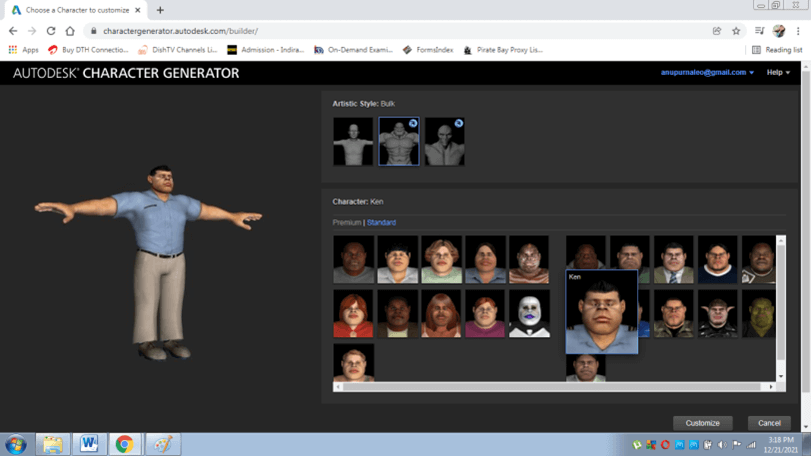
Task: Choose the character with long auburn hair
Action: 441,313
